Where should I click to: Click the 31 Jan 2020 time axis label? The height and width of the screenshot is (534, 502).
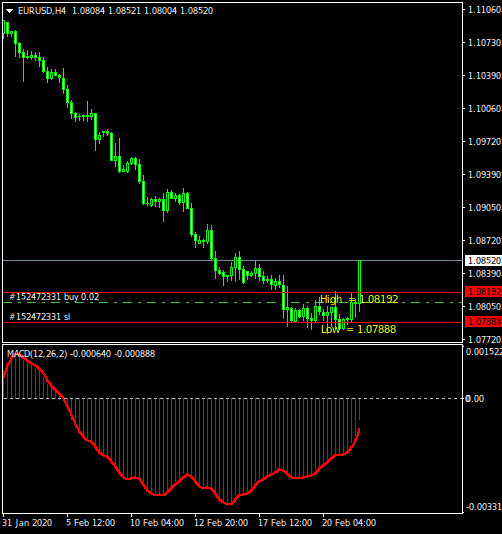(x=27, y=523)
